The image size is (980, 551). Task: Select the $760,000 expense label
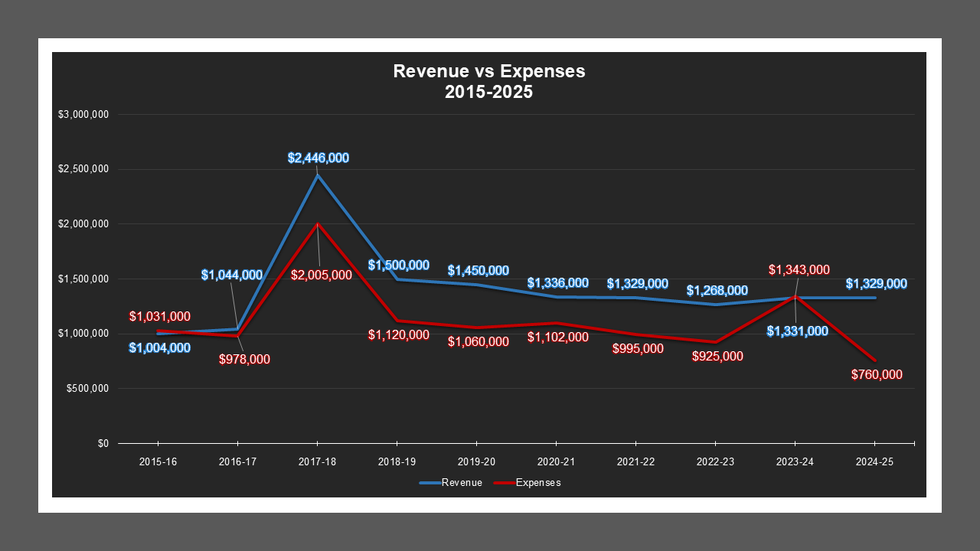[875, 375]
